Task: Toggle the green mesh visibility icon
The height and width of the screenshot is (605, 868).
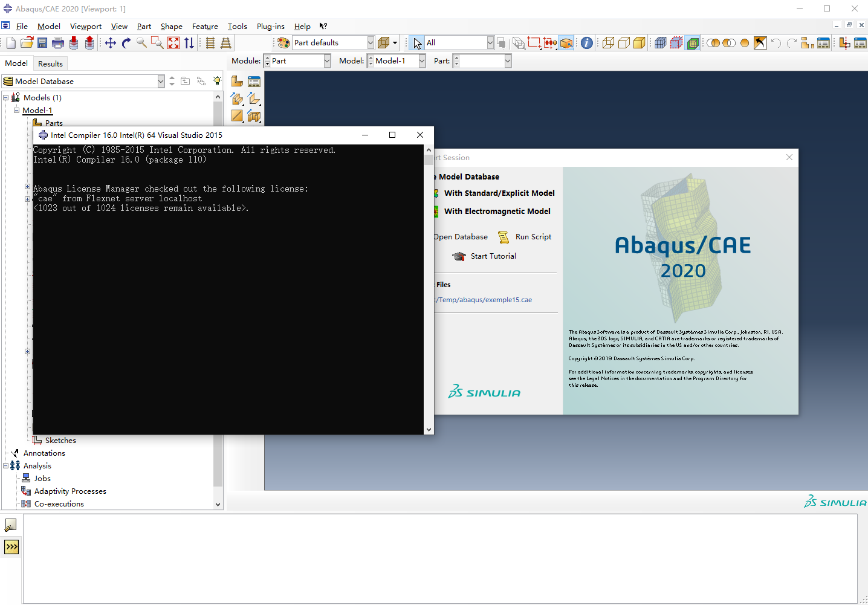Action: (x=693, y=43)
